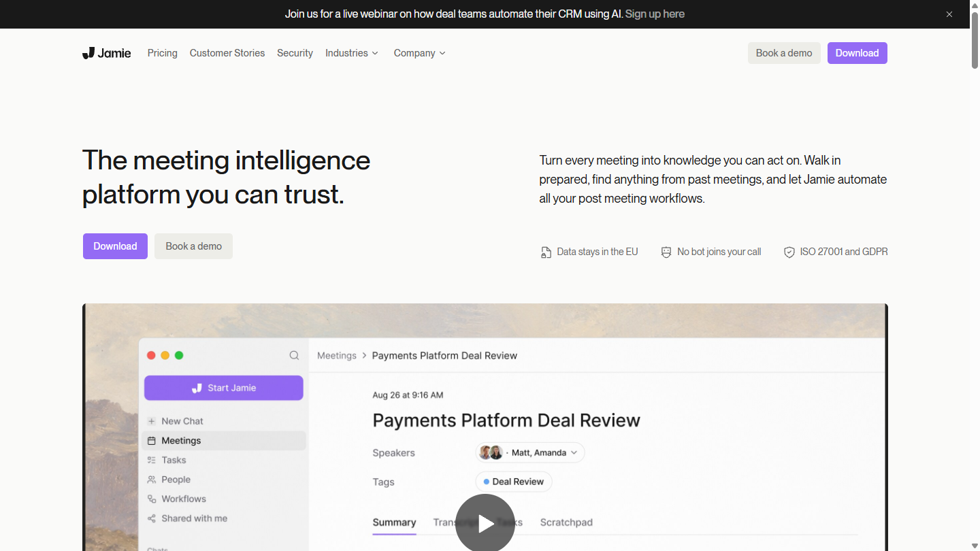The height and width of the screenshot is (551, 980).
Task: Click the "Aug 26 at 9:16 AM" timestamp
Action: pos(408,395)
